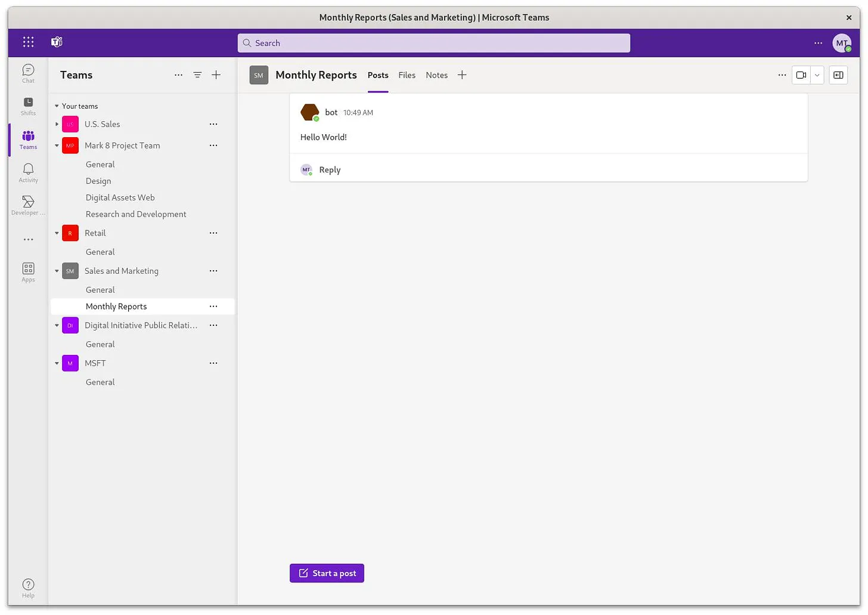Open the app launcher waffle icon
868x615 pixels.
[x=28, y=42]
